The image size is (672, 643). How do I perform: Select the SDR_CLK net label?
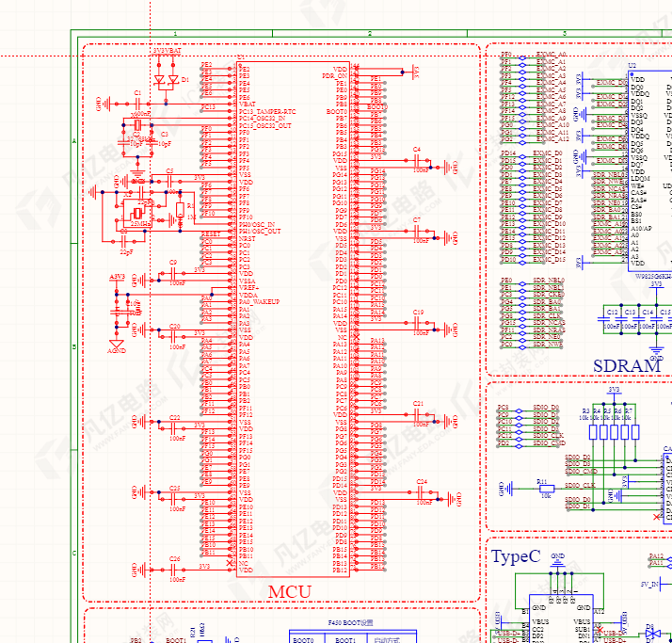pos(547,315)
